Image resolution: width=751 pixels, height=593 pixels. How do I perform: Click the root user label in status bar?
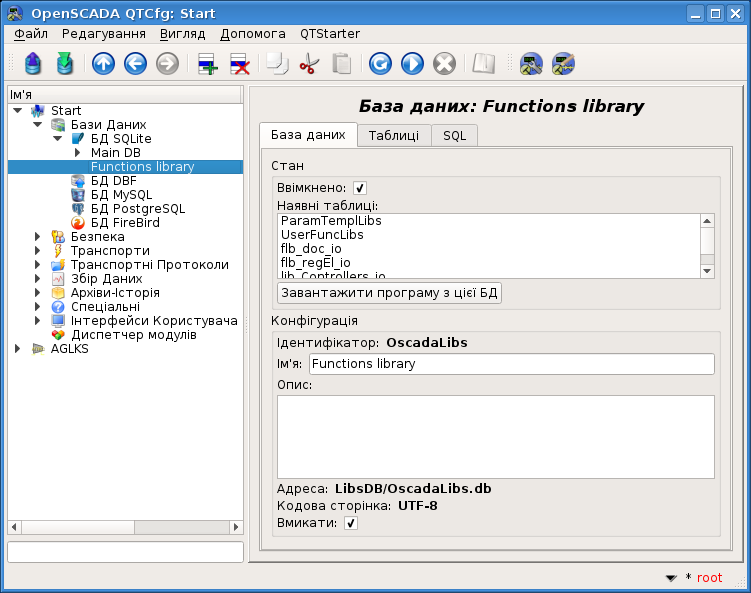pos(709,578)
